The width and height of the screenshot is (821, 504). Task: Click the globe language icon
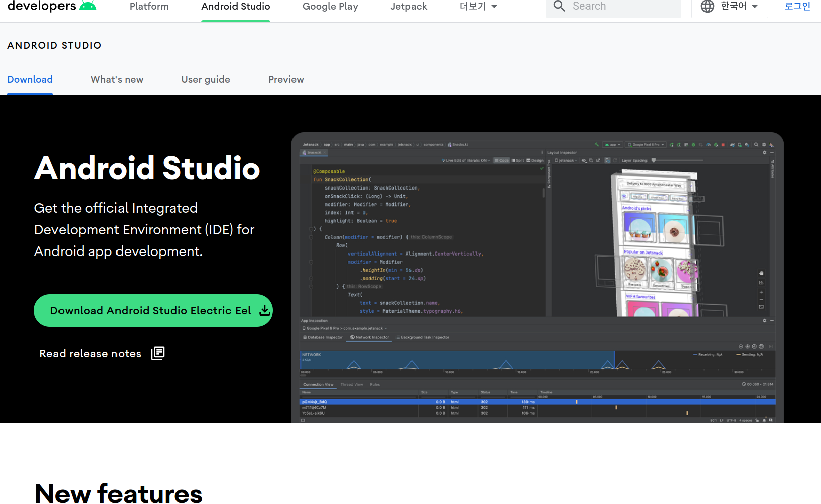708,6
